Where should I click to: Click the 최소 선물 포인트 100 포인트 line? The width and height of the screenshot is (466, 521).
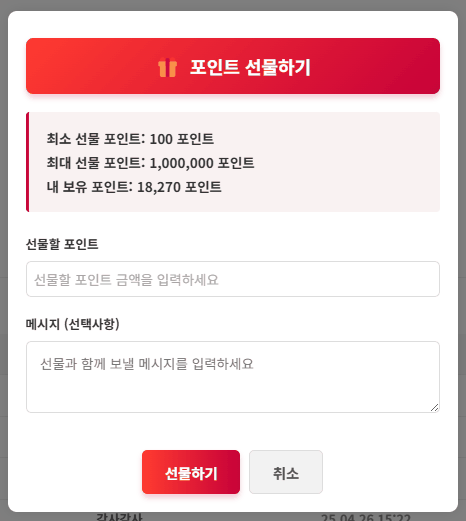coord(130,139)
